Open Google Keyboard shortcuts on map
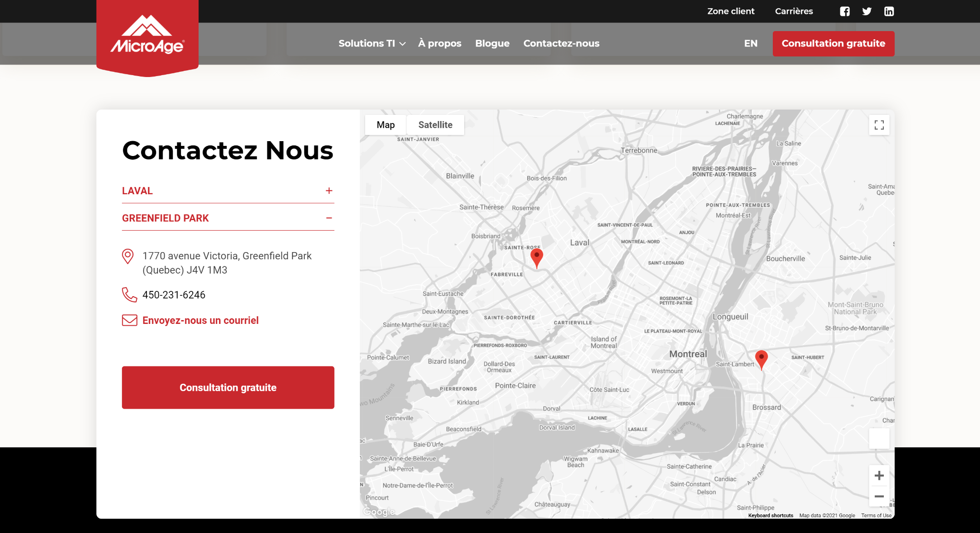The height and width of the screenshot is (533, 980). point(770,515)
